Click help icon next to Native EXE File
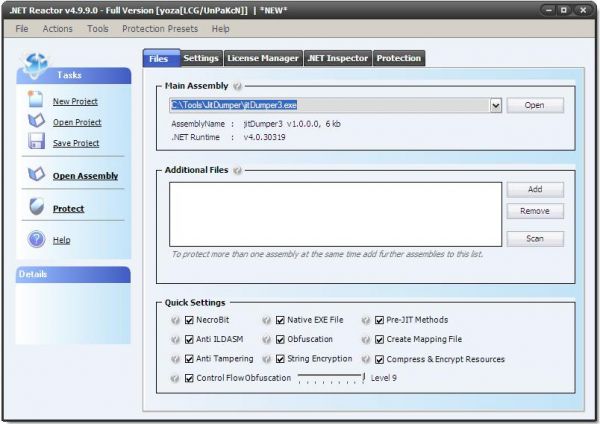Viewport: 600px width, 424px height. point(266,320)
